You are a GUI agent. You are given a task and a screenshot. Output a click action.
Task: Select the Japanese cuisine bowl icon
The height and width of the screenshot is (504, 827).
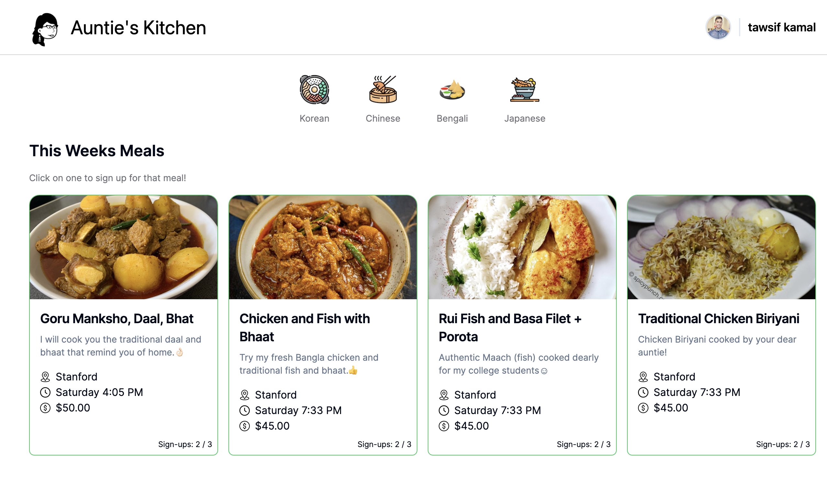tap(524, 90)
